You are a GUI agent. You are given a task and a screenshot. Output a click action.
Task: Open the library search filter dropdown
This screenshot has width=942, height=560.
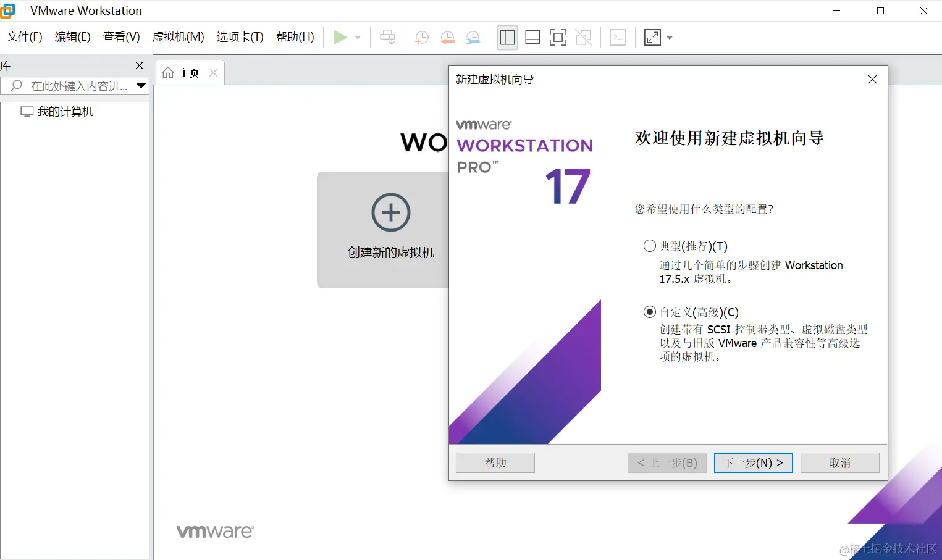(141, 86)
